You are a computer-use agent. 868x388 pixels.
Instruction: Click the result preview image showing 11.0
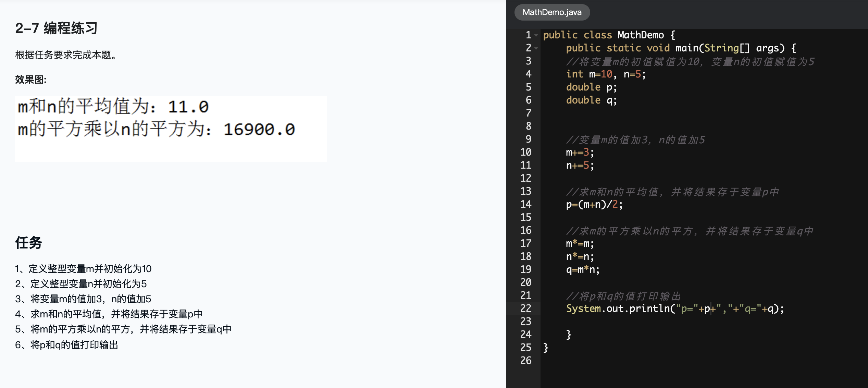(171, 129)
